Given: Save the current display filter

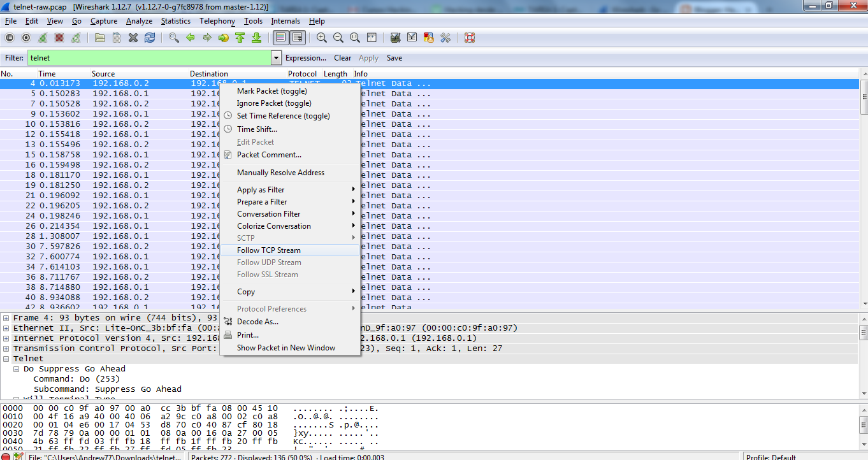Looking at the screenshot, I should coord(394,58).
